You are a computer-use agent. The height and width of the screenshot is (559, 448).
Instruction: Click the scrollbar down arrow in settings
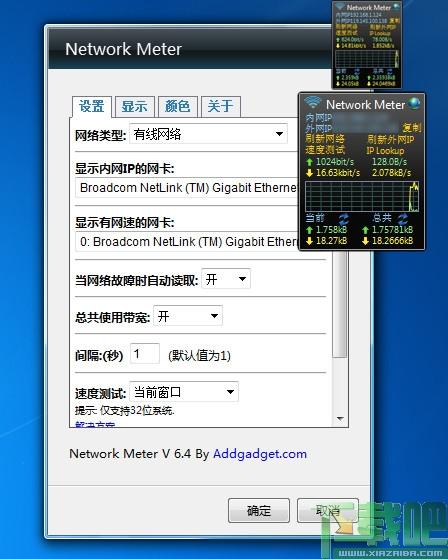pos(340,419)
